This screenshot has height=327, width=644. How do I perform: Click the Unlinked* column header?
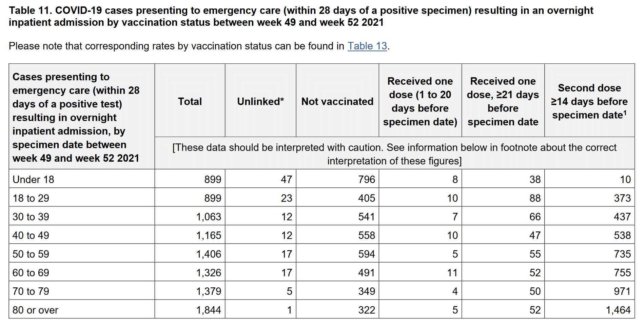(x=260, y=101)
